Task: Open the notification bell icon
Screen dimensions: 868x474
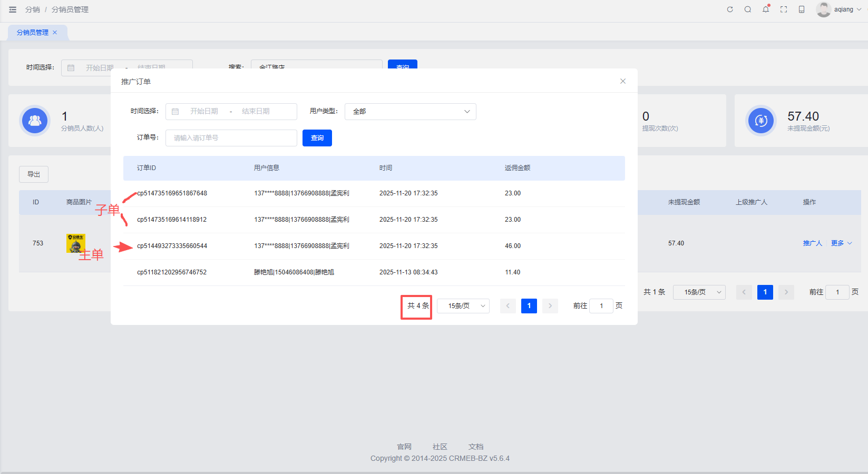Action: pos(766,9)
